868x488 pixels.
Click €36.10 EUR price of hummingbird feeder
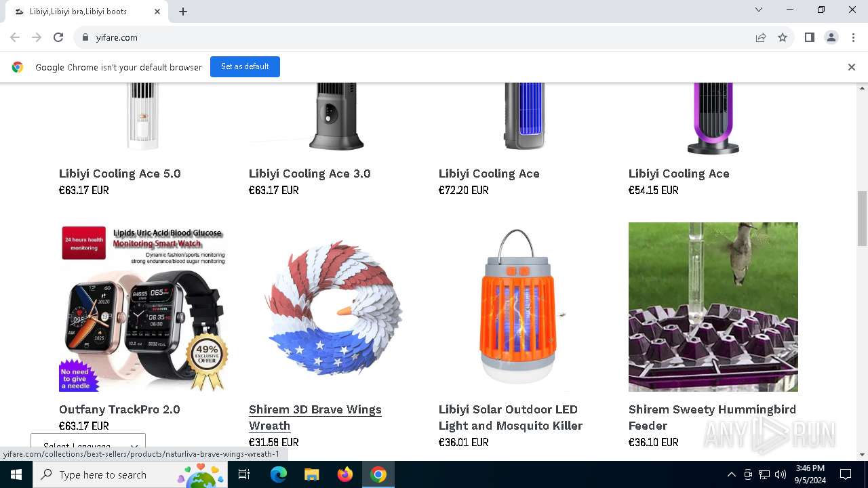point(654,442)
